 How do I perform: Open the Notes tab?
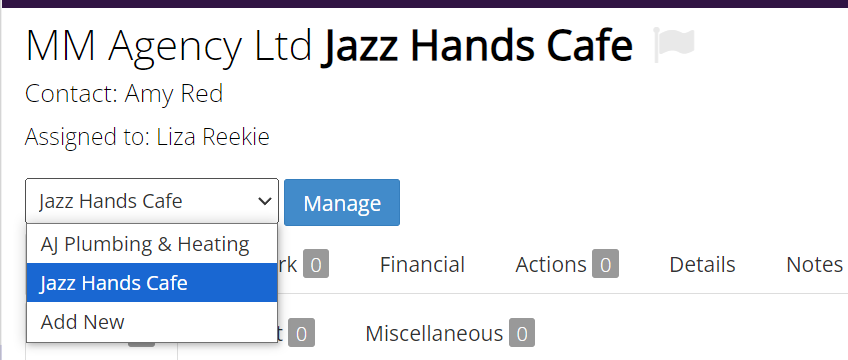[814, 265]
